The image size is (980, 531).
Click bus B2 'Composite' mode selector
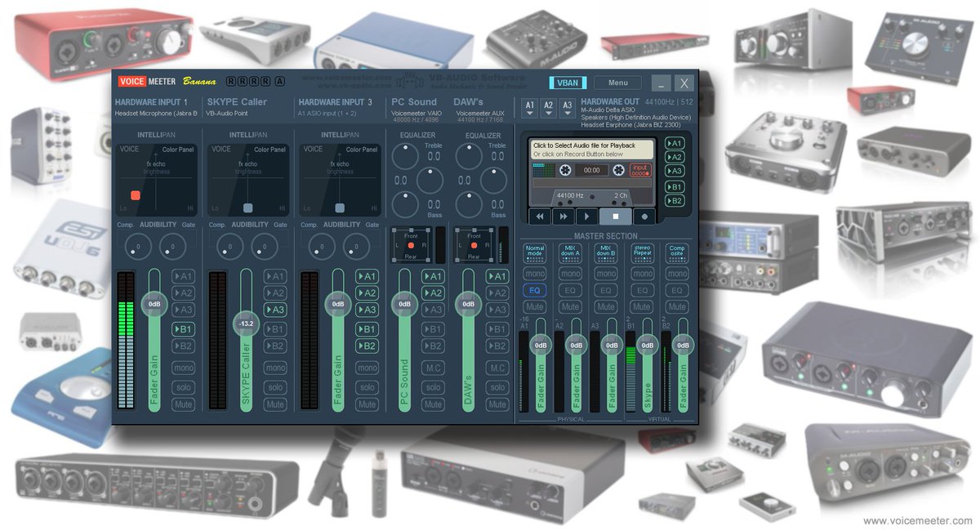(677, 252)
